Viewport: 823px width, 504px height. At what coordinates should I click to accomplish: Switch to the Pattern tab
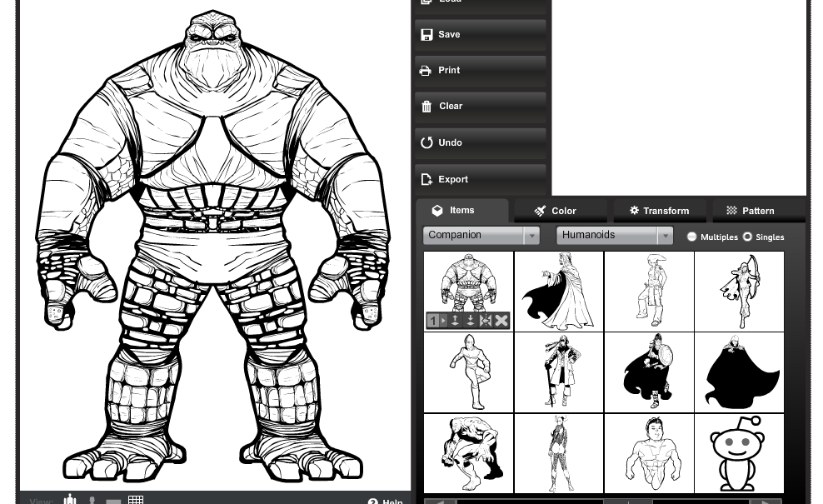(758, 211)
